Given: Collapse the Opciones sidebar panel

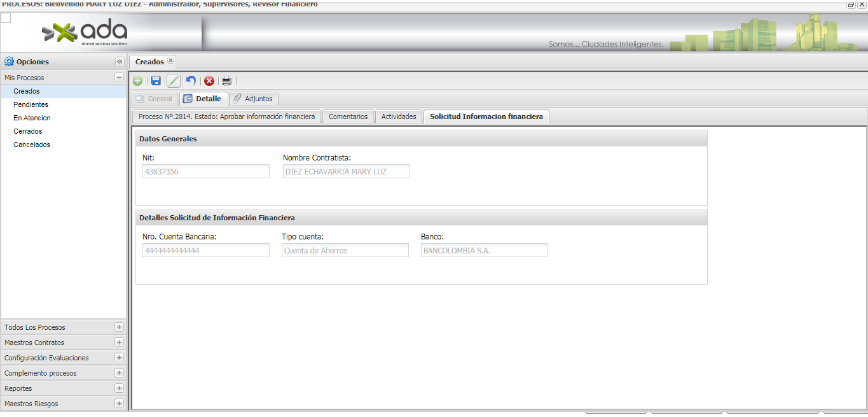Looking at the screenshot, I should pyautogui.click(x=120, y=62).
